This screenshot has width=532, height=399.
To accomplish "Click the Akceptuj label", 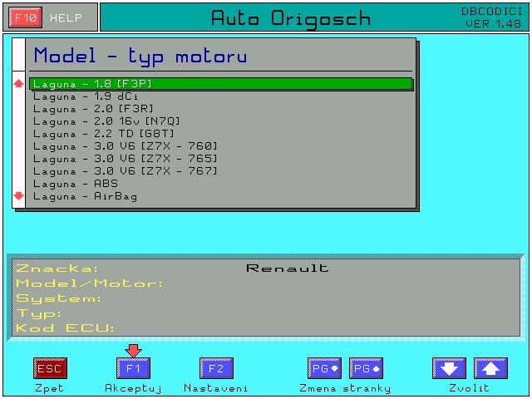I will click(x=133, y=388).
